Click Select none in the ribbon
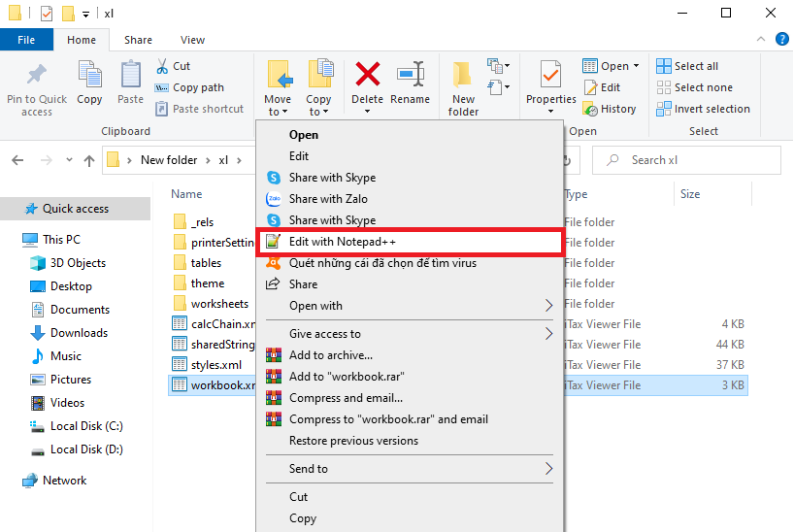Image resolution: width=794 pixels, height=532 pixels. point(694,87)
